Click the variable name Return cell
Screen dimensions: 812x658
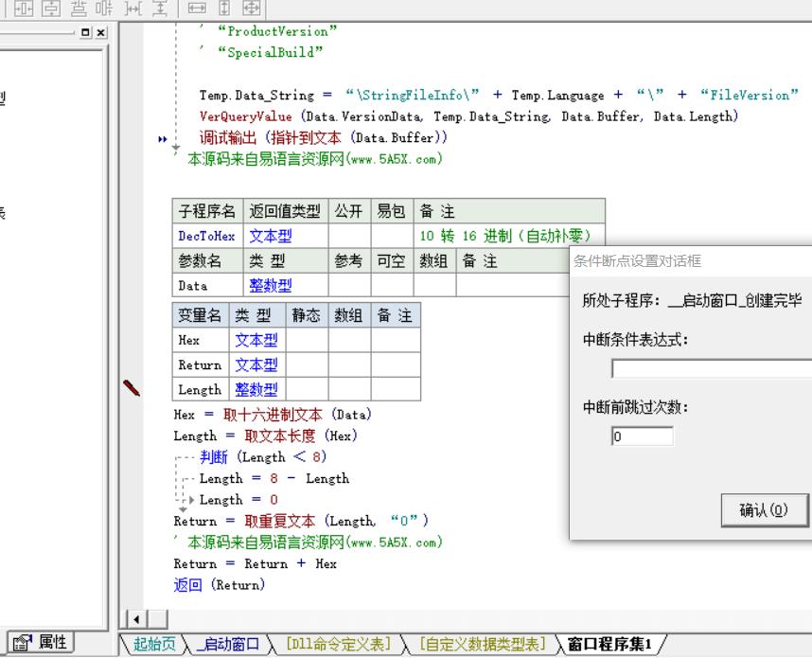pyautogui.click(x=201, y=365)
